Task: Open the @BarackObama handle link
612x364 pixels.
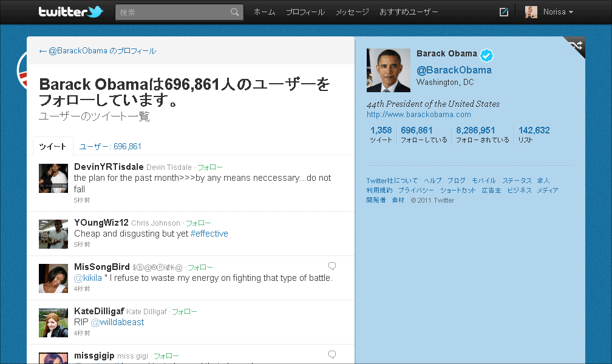Action: 454,70
